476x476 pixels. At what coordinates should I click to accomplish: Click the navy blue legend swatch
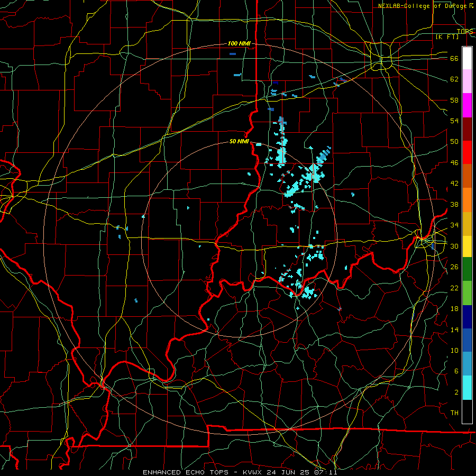467,317
